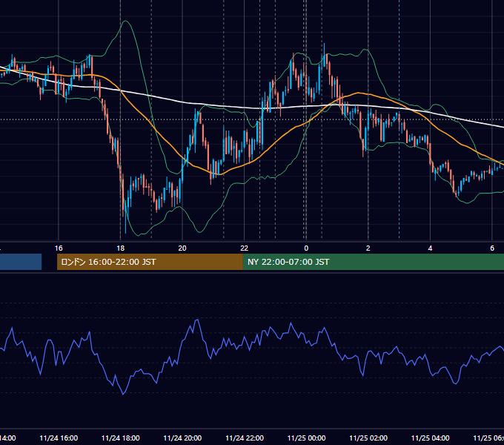
Task: Click the upper Bollinger band peak near 18:00
Action: coord(125,22)
